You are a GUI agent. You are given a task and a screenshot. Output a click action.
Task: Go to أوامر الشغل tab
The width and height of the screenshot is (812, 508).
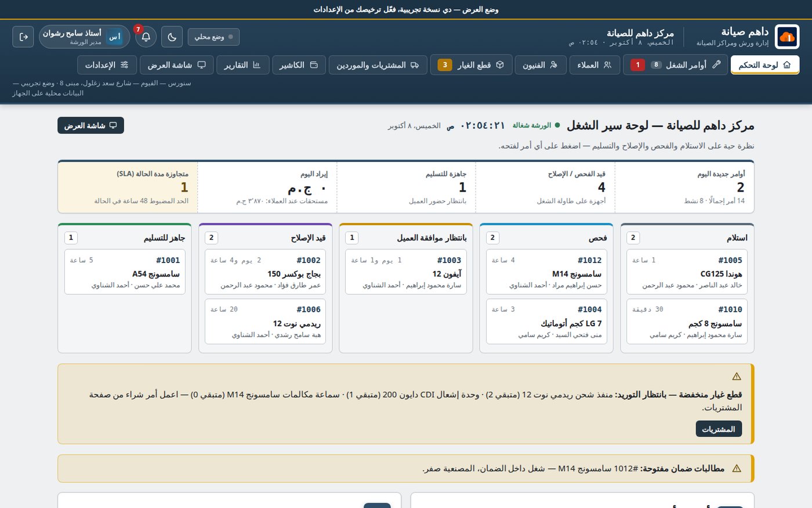coord(675,65)
